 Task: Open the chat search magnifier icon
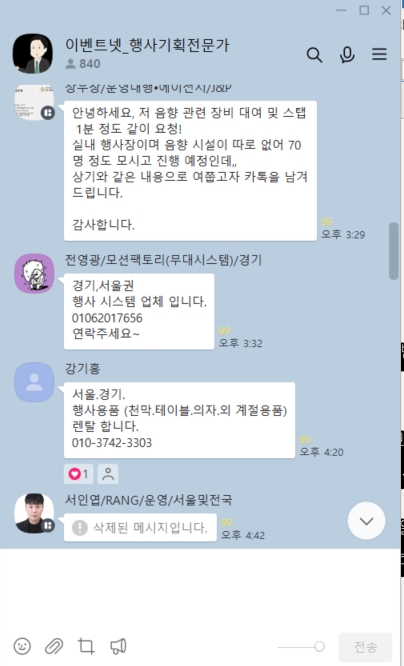[x=314, y=55]
